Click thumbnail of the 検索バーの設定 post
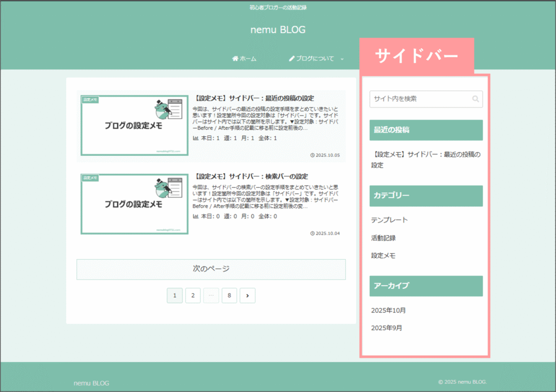Screen dimensions: 556x392 click(135, 204)
